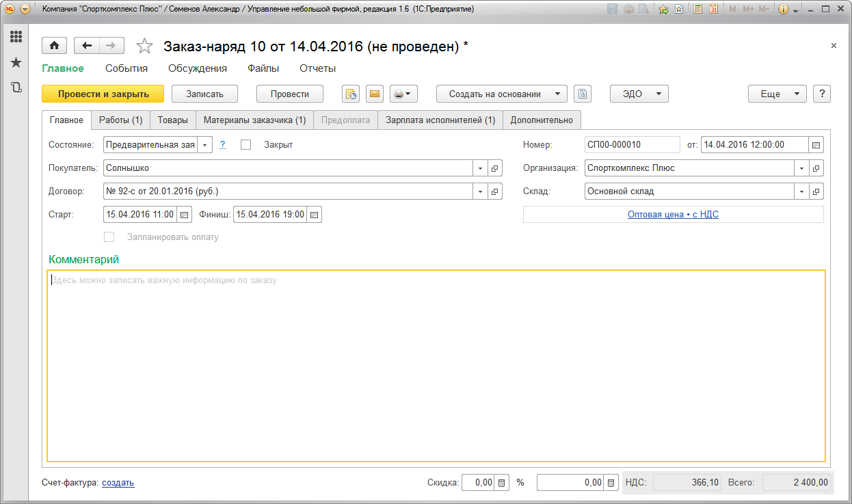
Task: Expand the ЭДО dropdown menu
Action: (639, 94)
